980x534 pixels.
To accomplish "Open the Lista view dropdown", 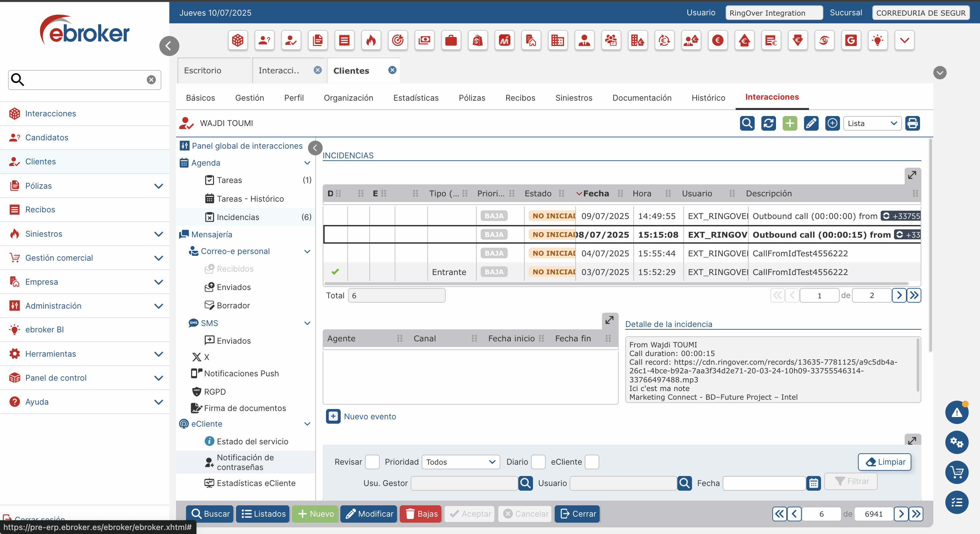I will click(872, 123).
